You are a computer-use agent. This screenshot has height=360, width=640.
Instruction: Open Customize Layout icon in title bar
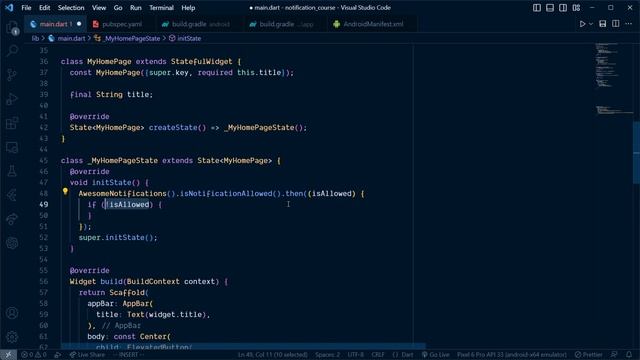pos(576,8)
